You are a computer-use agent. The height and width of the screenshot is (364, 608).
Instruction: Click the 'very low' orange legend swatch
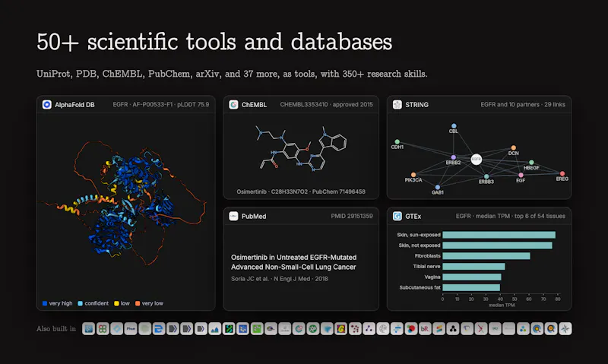138,303
